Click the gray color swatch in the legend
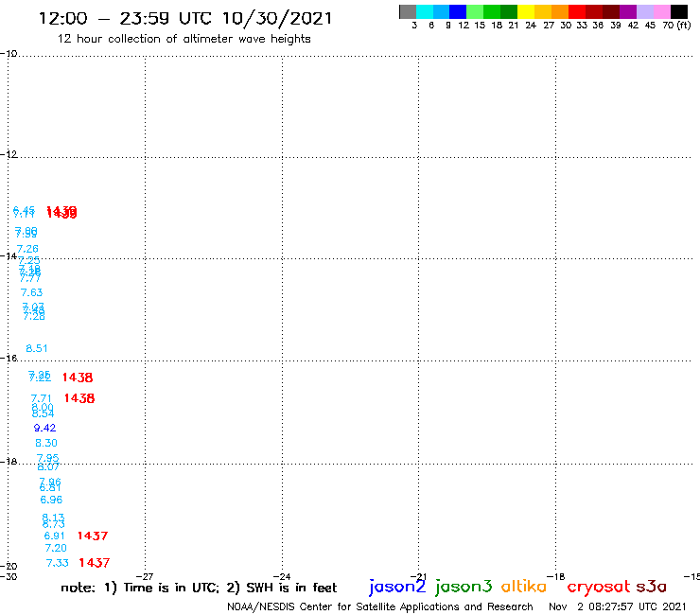 (408, 11)
